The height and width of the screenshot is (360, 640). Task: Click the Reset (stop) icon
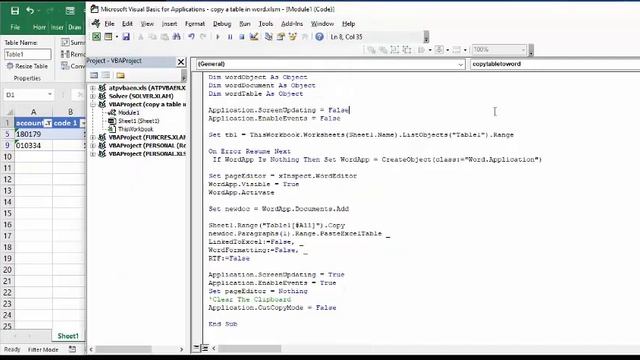tap(242, 37)
